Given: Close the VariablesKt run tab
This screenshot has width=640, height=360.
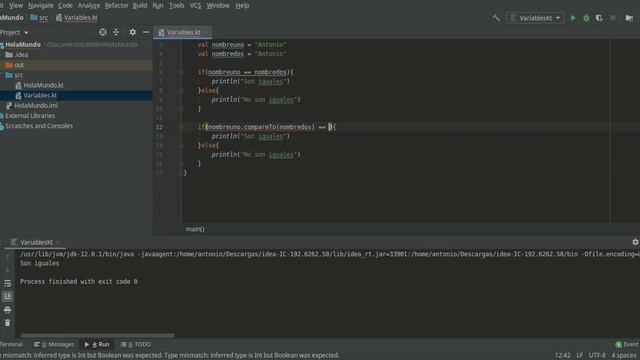Looking at the screenshot, I should click(x=59, y=242).
